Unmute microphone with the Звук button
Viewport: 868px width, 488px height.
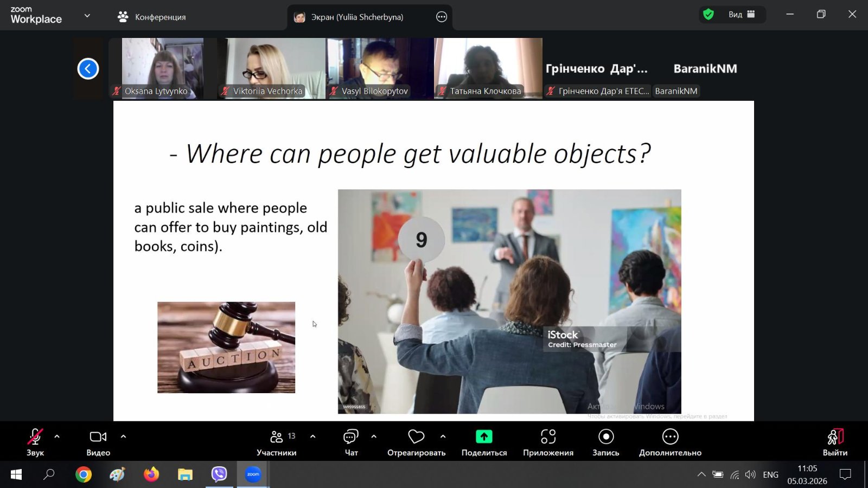click(x=35, y=442)
